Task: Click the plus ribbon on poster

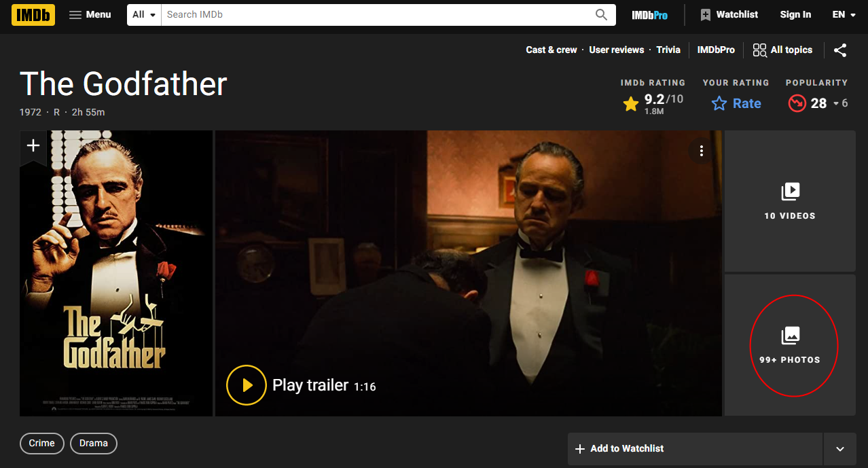Action: pyautogui.click(x=33, y=147)
